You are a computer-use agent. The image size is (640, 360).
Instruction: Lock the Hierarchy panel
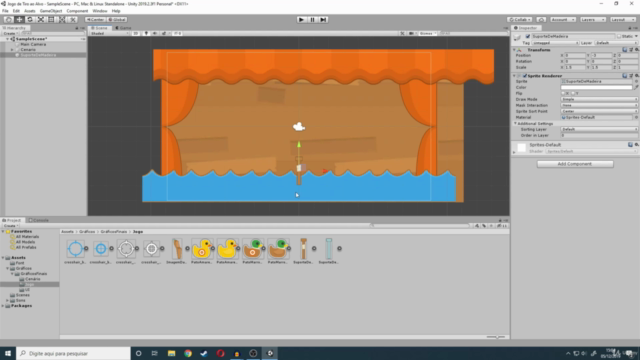[76, 28]
